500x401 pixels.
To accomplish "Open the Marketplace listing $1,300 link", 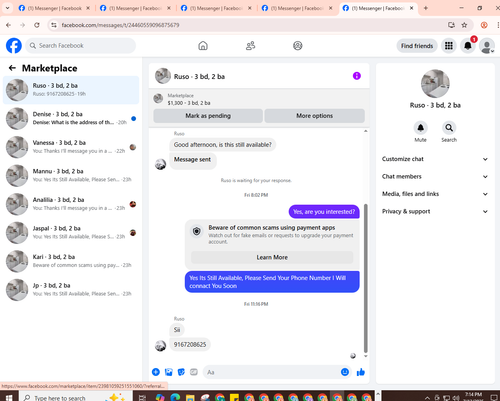I will (189, 103).
